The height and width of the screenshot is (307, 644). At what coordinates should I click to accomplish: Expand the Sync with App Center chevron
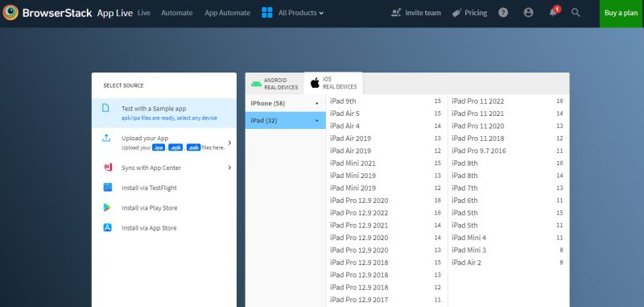(x=229, y=168)
